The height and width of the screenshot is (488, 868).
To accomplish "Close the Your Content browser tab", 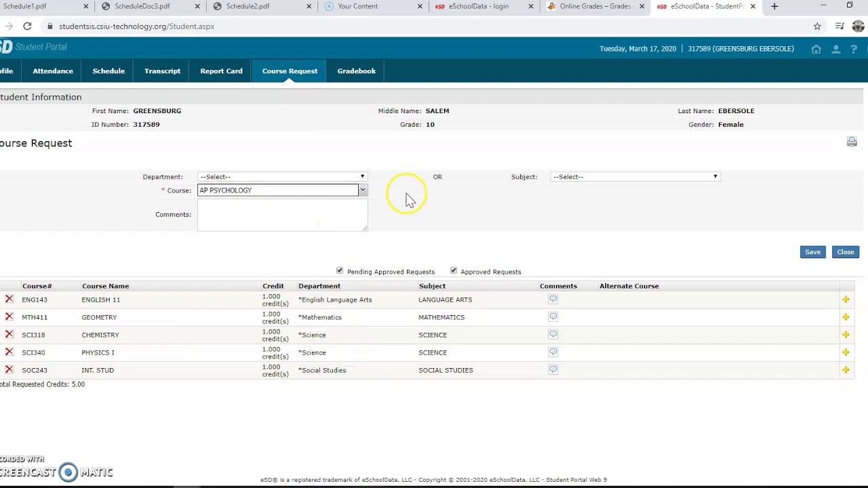I will click(x=420, y=6).
